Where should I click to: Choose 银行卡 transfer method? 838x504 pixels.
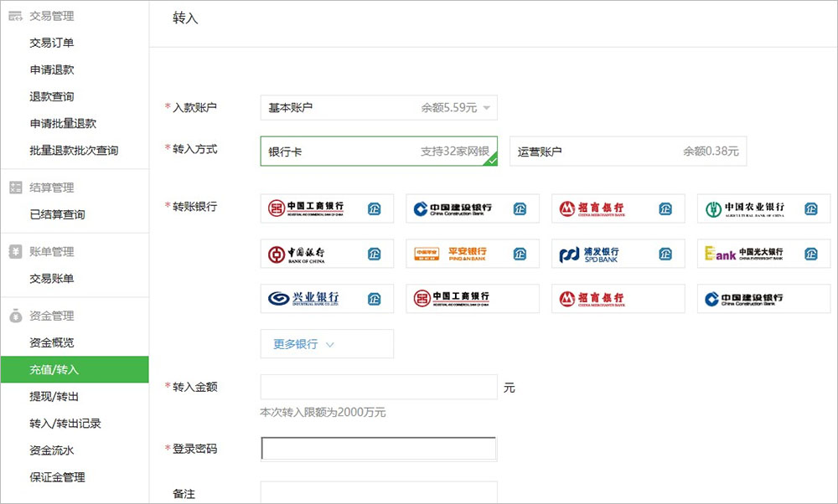pos(379,151)
